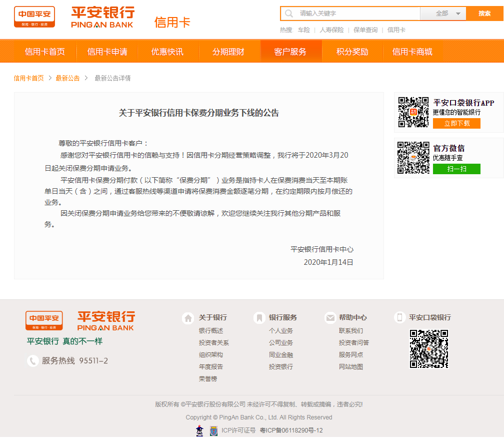This screenshot has height=438, width=504.
Task: Click the phone icon beside 平安口袋银行 in footer
Action: click(x=399, y=317)
